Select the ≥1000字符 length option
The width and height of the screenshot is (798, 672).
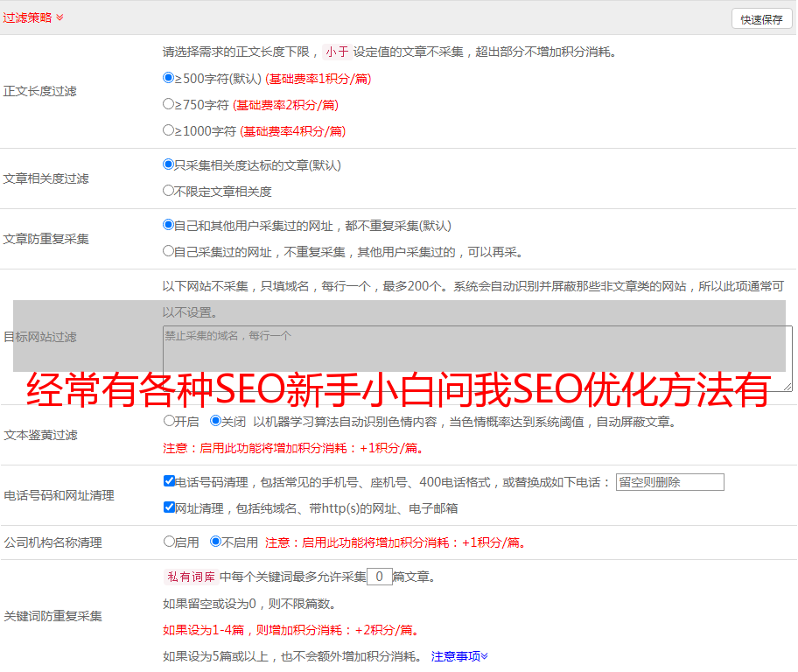tap(169, 130)
